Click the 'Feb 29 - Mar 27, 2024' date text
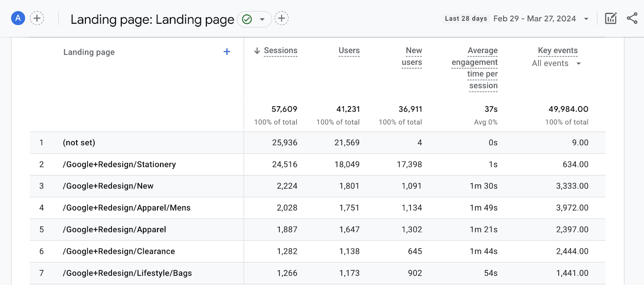The width and height of the screenshot is (644, 285). coord(534,19)
